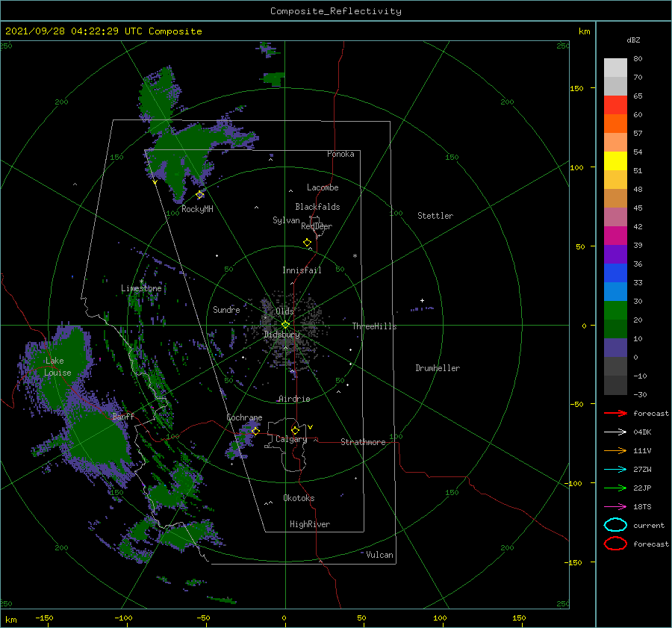Click the Vulcan label
Viewport: 672px width, 628px height.
pyautogui.click(x=379, y=555)
